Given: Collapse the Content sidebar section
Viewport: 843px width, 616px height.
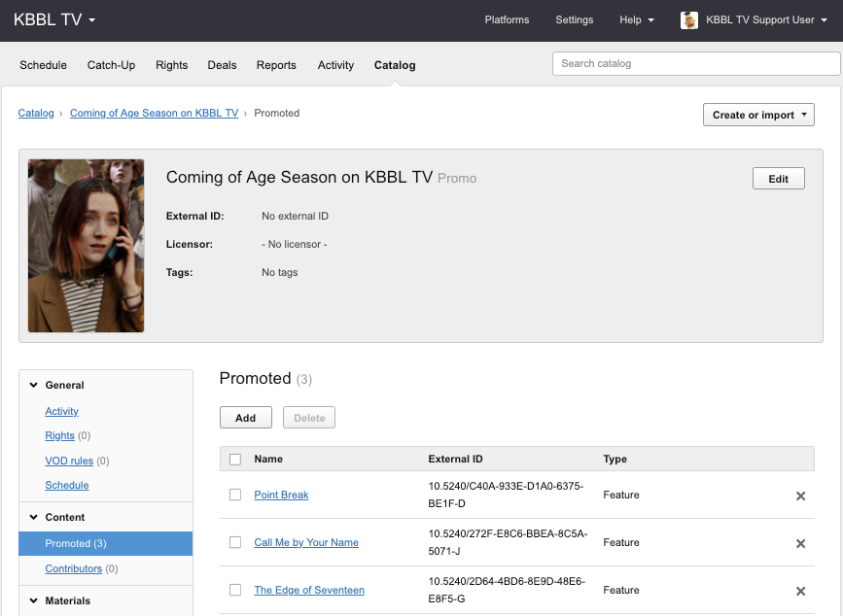Looking at the screenshot, I should click(34, 518).
